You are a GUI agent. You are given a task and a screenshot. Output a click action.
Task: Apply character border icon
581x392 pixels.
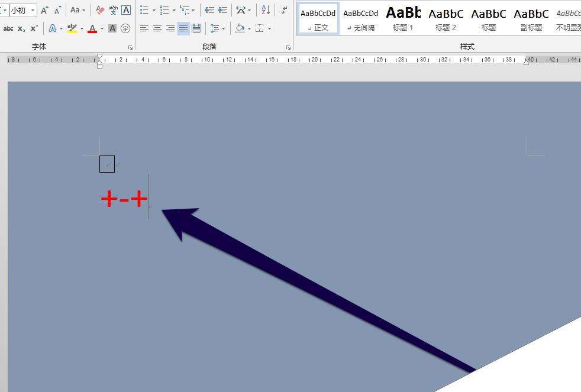(126, 11)
